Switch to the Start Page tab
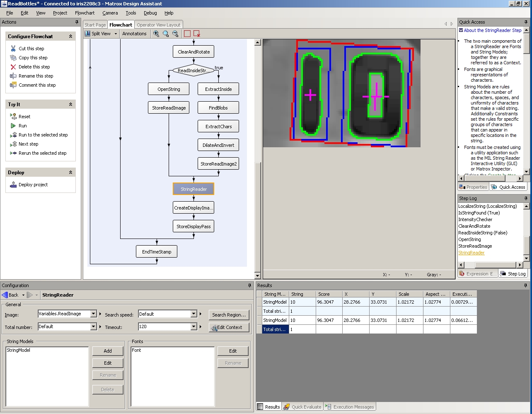This screenshot has height=414, width=532. click(95, 24)
